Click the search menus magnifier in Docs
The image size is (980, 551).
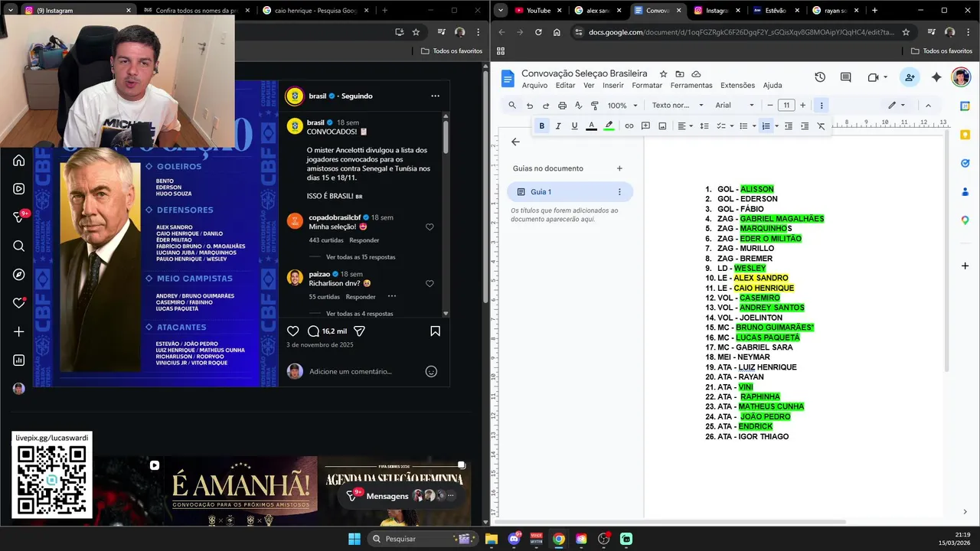pyautogui.click(x=512, y=105)
